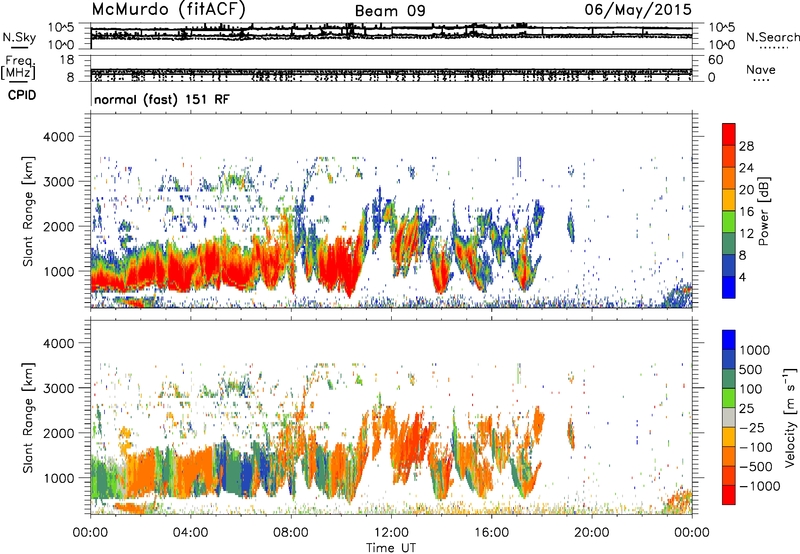800x554 pixels.
Task: Click the 'N.Sky' legend label
Action: [19, 37]
